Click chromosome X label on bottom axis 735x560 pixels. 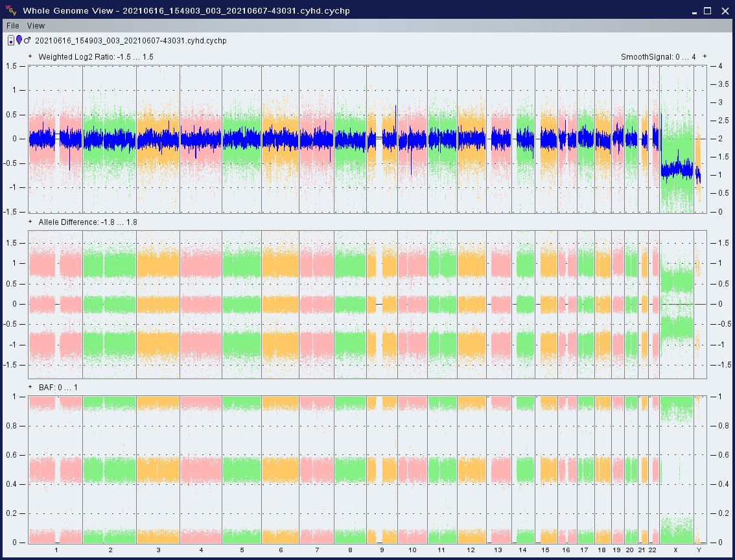tap(675, 550)
